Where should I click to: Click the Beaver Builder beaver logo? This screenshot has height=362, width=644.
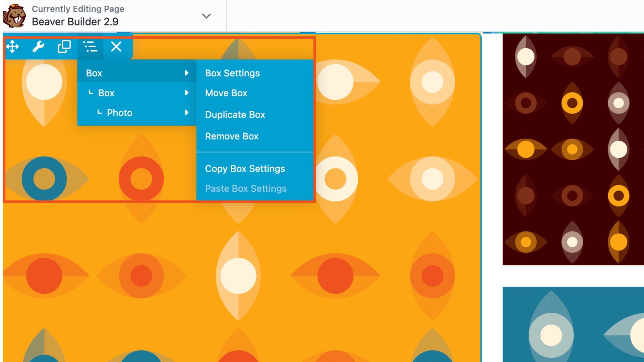click(x=14, y=16)
